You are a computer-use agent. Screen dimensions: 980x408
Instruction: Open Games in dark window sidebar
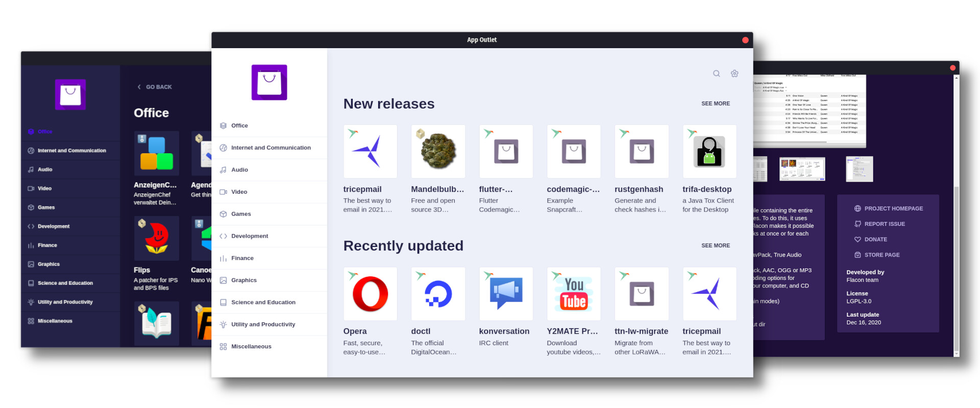[x=70, y=208]
